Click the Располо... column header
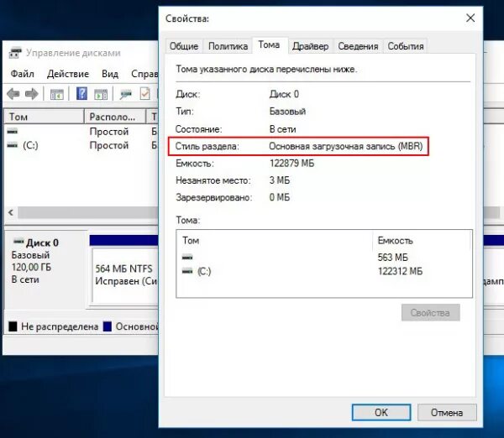 [115, 117]
